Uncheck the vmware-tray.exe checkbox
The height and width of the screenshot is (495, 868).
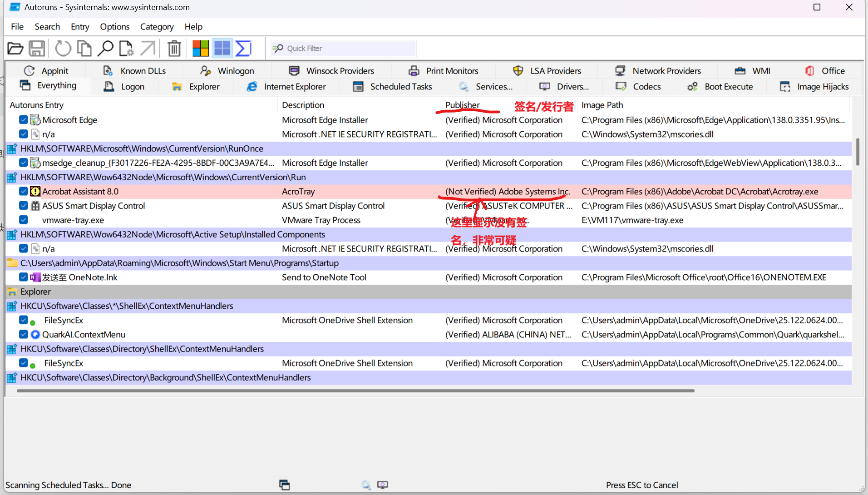[x=24, y=220]
